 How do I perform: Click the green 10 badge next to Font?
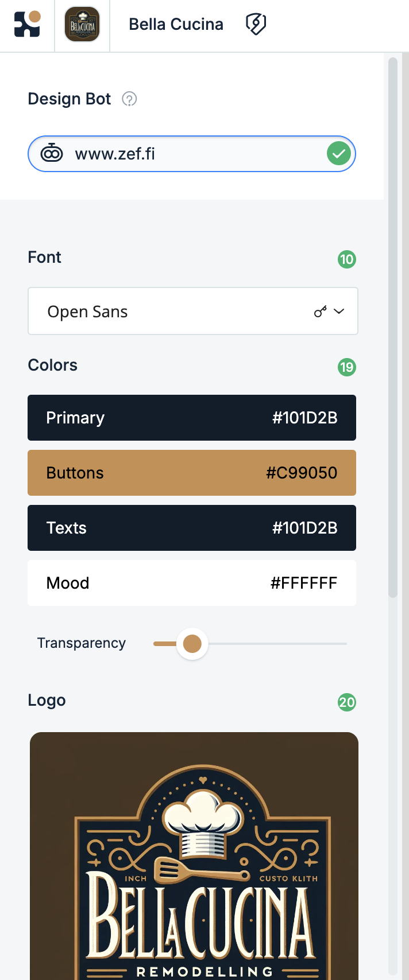[347, 259]
